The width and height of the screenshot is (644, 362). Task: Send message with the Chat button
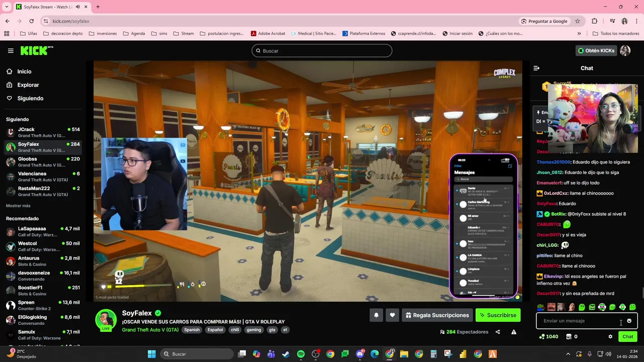pyautogui.click(x=628, y=337)
